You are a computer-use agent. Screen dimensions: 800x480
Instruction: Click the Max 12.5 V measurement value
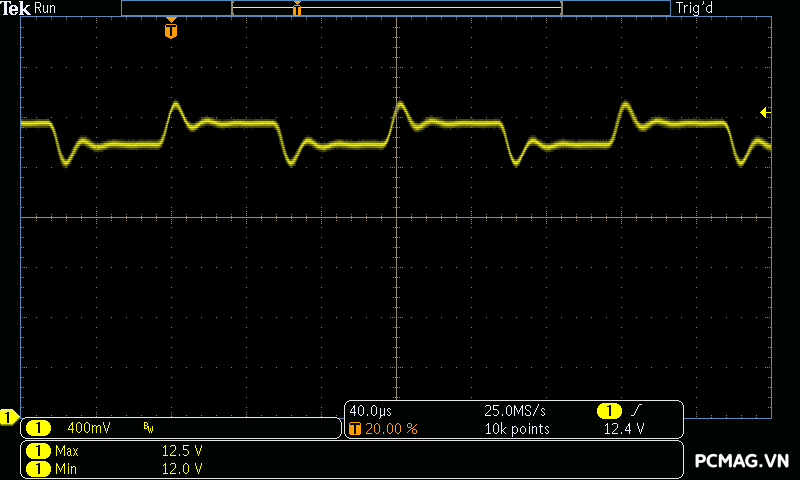click(182, 451)
